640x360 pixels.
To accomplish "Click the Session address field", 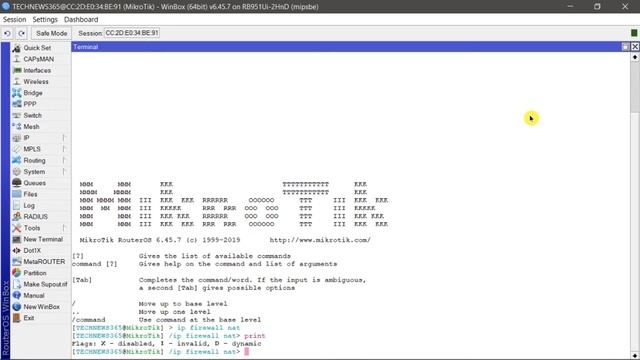I will coord(132,33).
